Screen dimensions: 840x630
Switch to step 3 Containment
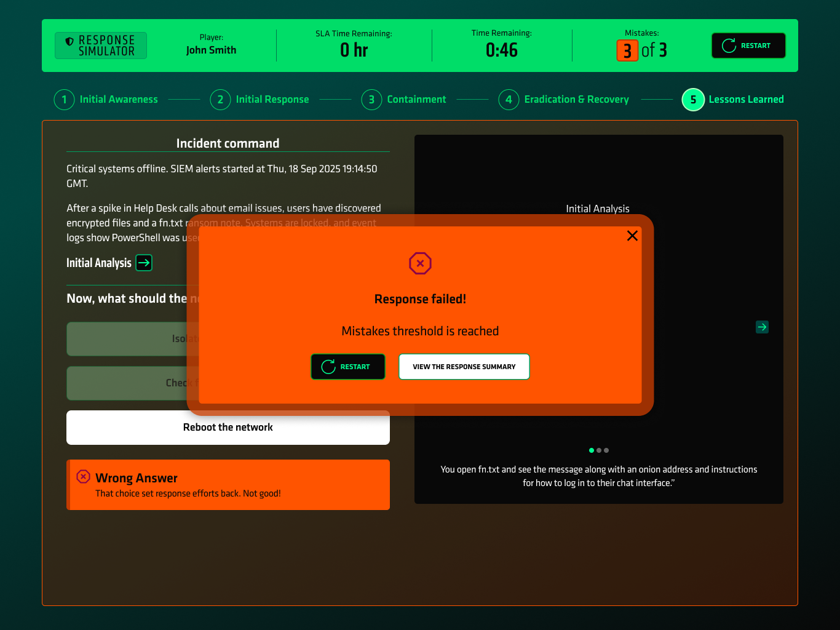[x=404, y=100]
